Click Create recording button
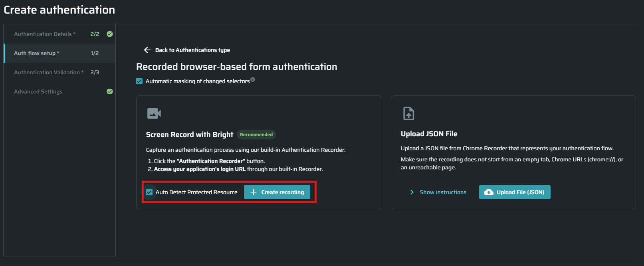The height and width of the screenshot is (266, 644). point(277,192)
